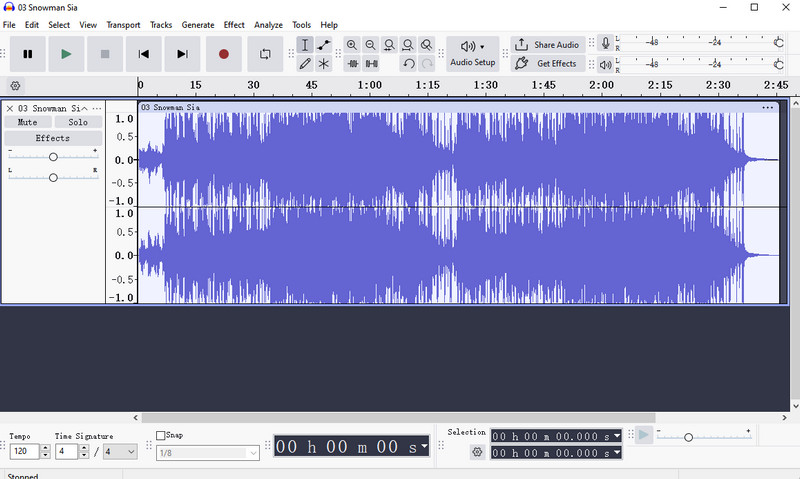Choose the Multi-tool asterisk

(323, 64)
